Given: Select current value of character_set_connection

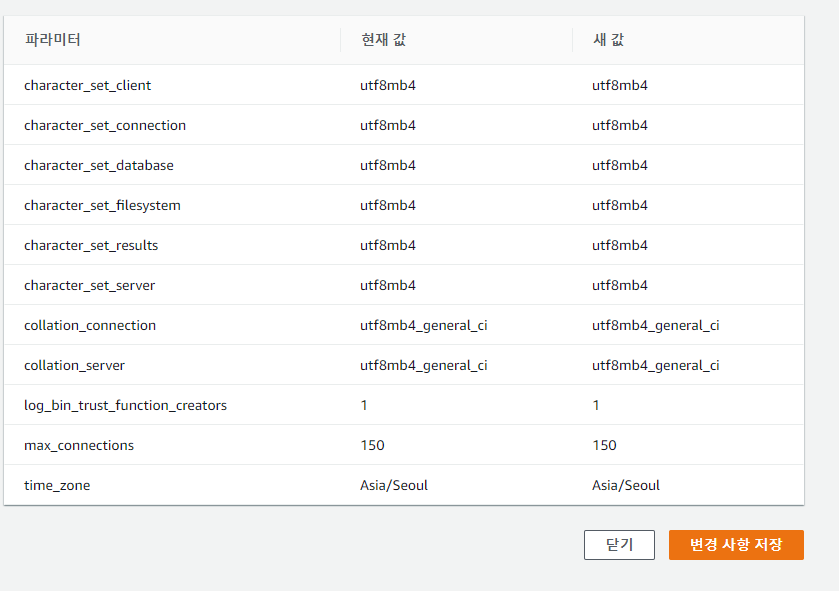Looking at the screenshot, I should 388,125.
